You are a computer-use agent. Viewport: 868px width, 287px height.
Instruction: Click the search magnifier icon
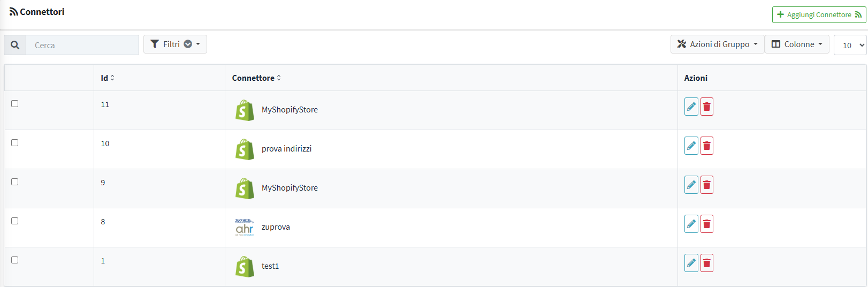pos(15,45)
